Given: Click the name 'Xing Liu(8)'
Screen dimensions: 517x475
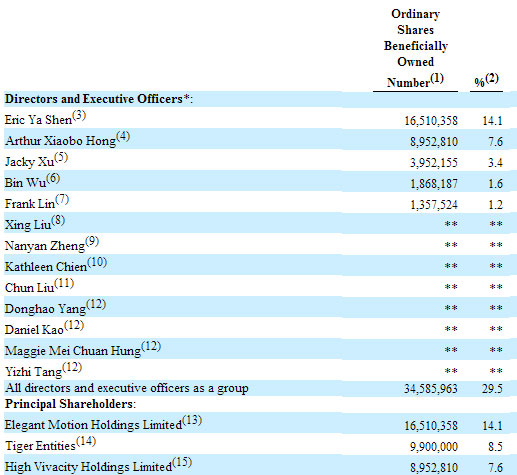Looking at the screenshot, I should tap(35, 223).
